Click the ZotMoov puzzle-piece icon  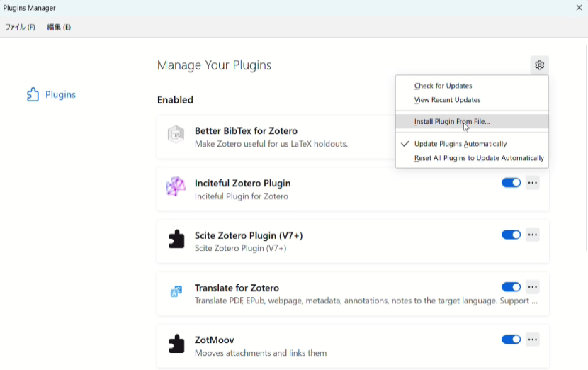pos(176,343)
